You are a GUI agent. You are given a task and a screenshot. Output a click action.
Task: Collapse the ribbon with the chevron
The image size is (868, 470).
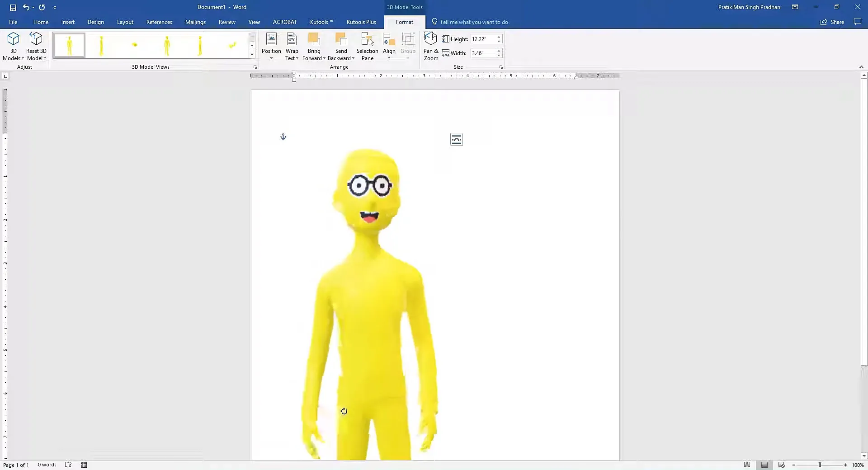click(x=861, y=67)
